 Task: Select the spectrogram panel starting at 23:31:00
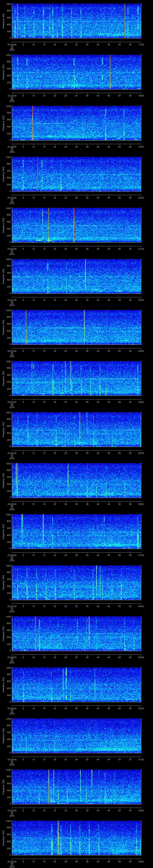pos(77,787)
